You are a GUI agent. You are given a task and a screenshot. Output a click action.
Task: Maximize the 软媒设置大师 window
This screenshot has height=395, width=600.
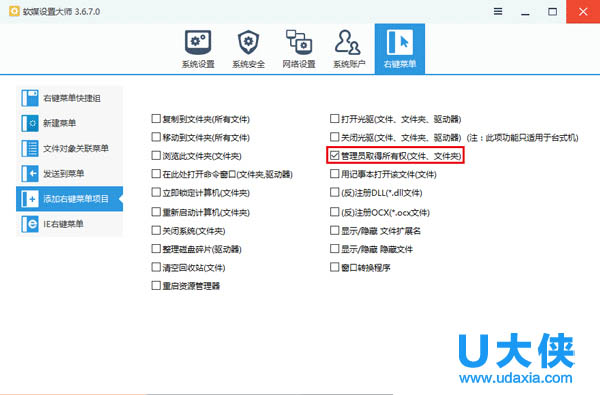[553, 12]
